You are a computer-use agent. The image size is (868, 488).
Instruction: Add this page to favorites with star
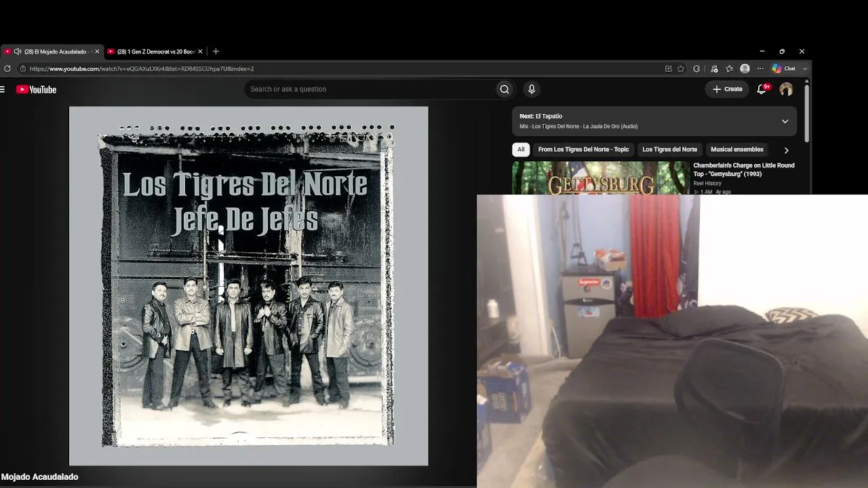point(681,68)
